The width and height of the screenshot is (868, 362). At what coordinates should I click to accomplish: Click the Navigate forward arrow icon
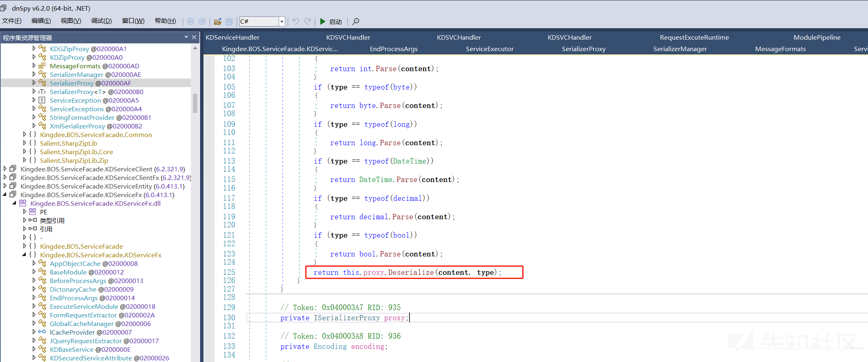[202, 21]
